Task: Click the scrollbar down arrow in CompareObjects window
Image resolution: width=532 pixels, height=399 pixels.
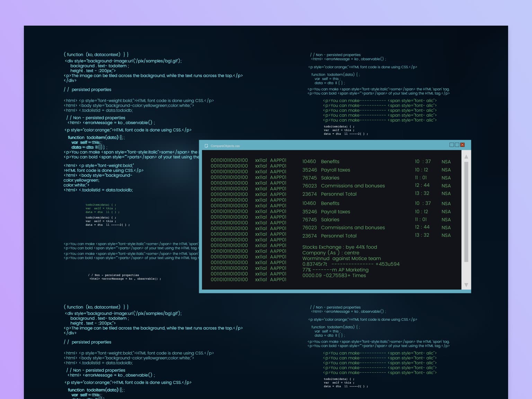Action: point(466,285)
